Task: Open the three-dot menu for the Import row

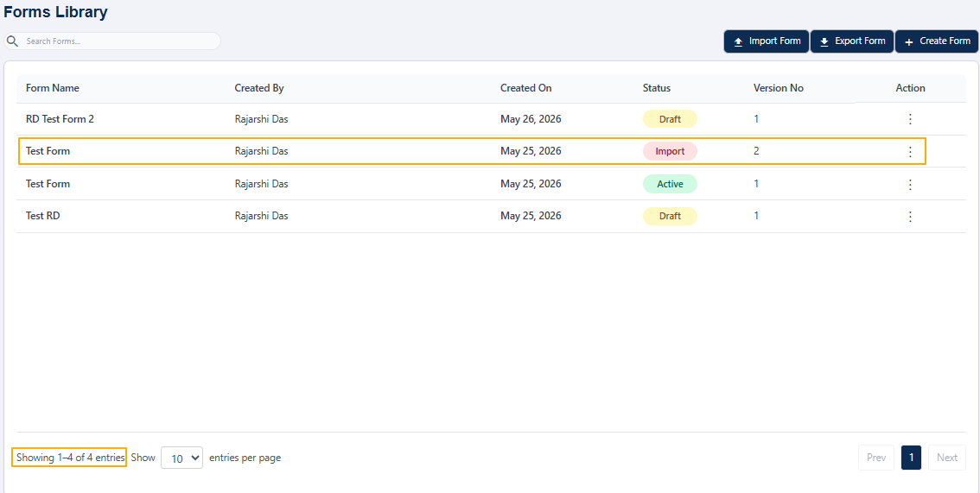Action: click(x=910, y=151)
